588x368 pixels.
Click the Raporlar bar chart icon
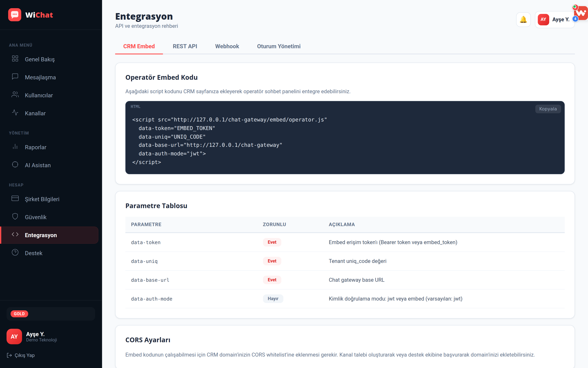pos(15,147)
